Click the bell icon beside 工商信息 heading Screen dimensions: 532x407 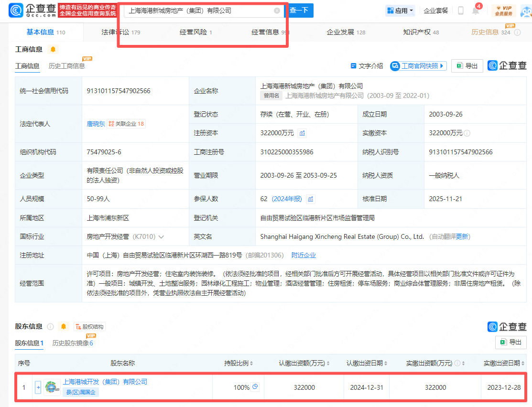(53, 49)
